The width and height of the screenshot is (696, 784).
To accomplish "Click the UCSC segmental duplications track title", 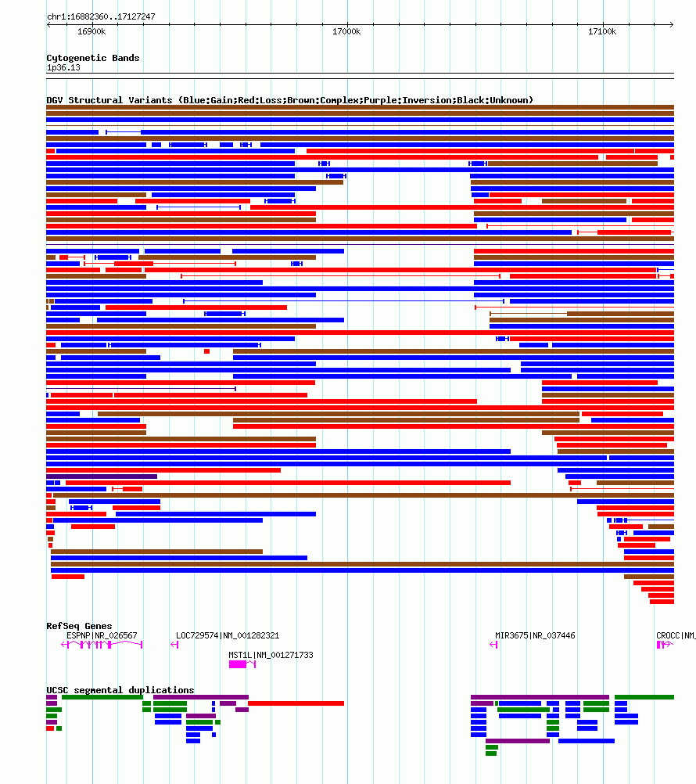I will [120, 690].
